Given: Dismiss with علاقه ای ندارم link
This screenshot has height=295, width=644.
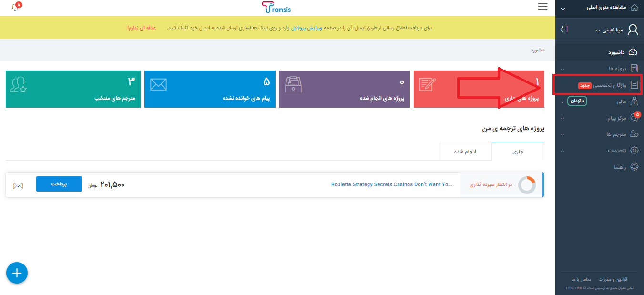Looking at the screenshot, I should pos(142,28).
